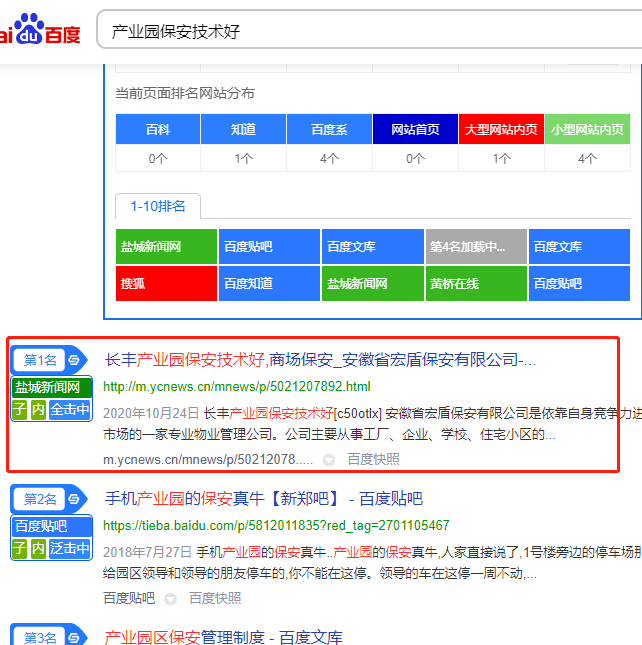The height and width of the screenshot is (645, 642).
Task: Expand dropdown arrow next to 百度贴吧 source
Action: [171, 599]
